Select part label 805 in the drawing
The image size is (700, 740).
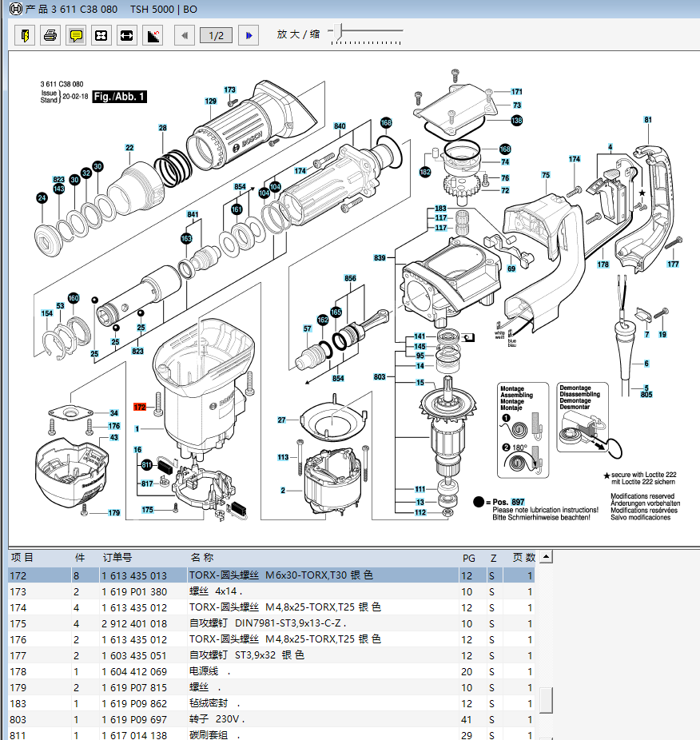coord(646,395)
